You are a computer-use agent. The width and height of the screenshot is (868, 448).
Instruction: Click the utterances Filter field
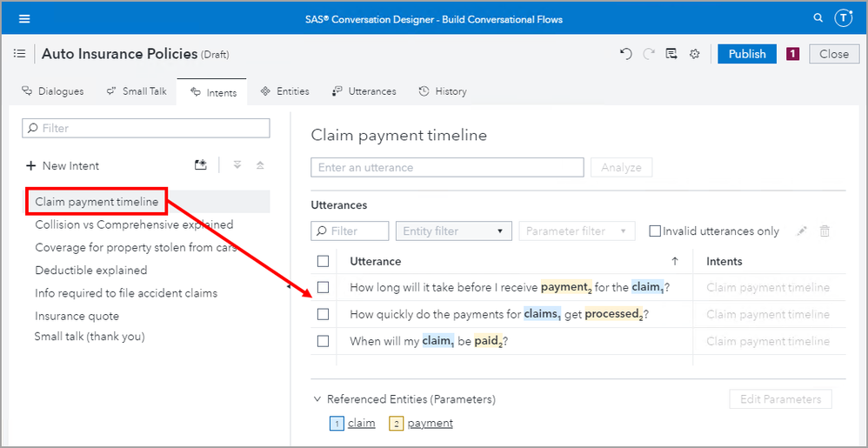[x=350, y=231]
